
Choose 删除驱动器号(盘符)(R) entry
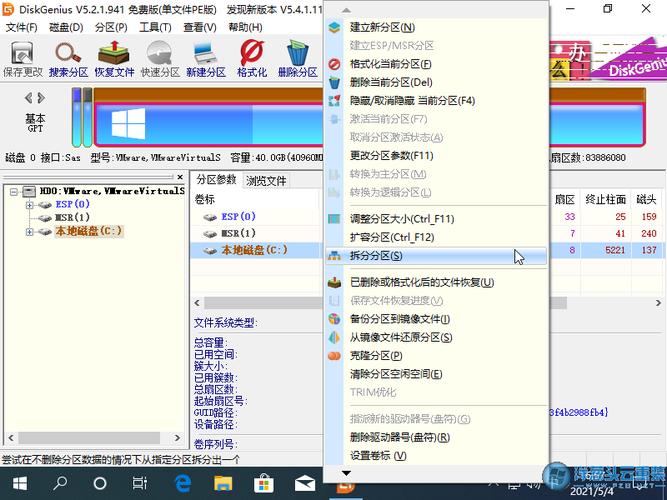pyautogui.click(x=436, y=437)
